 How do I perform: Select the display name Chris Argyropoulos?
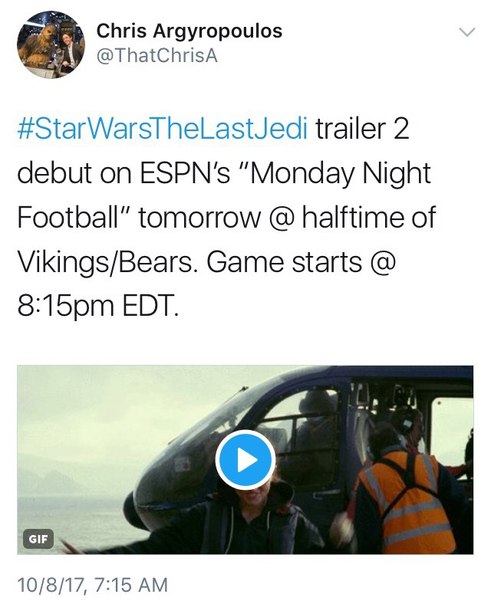pos(189,31)
